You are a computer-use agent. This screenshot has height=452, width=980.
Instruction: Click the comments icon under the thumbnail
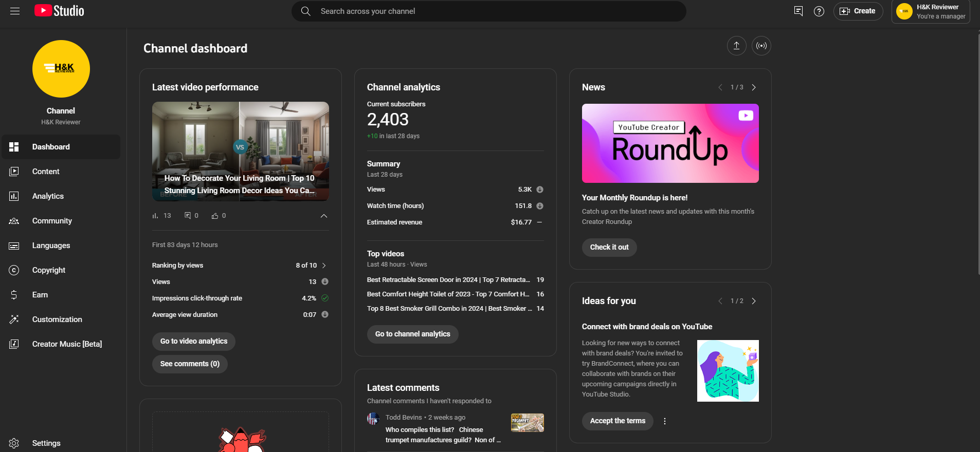188,216
